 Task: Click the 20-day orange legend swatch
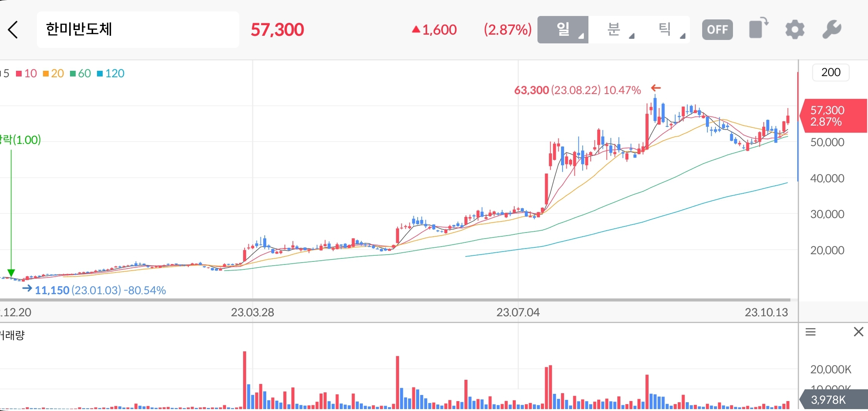click(46, 73)
